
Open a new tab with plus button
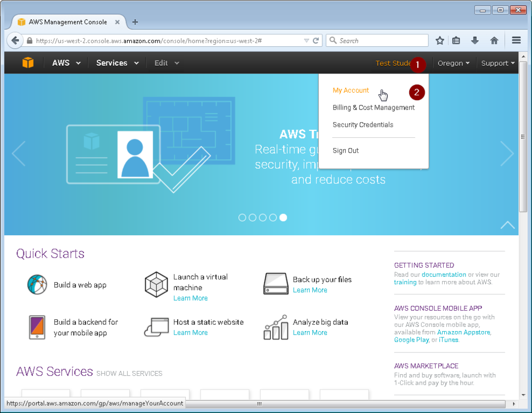[x=135, y=22]
